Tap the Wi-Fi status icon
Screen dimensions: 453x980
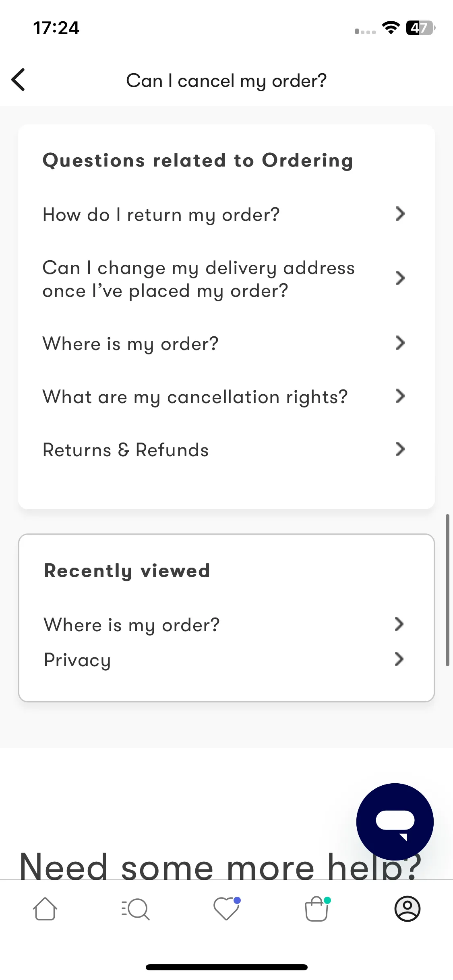pyautogui.click(x=391, y=28)
